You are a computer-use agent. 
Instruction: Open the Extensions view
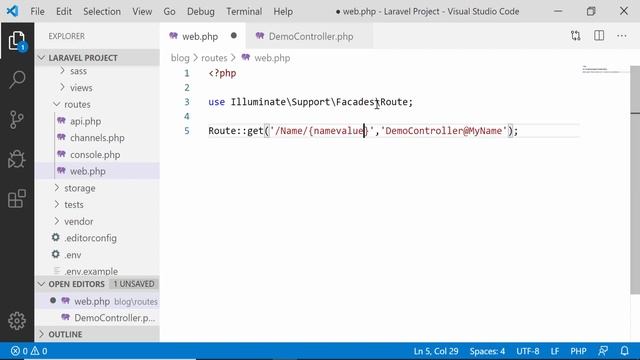click(17, 199)
